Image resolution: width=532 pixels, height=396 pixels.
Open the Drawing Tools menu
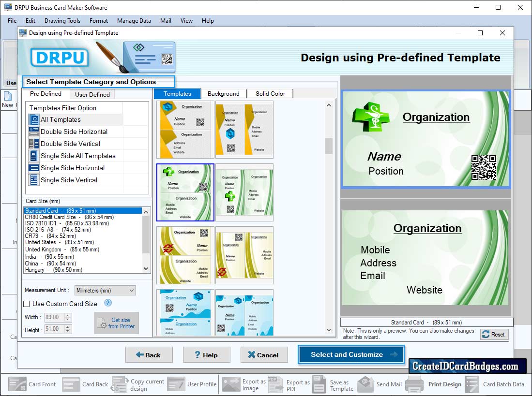[62, 21]
